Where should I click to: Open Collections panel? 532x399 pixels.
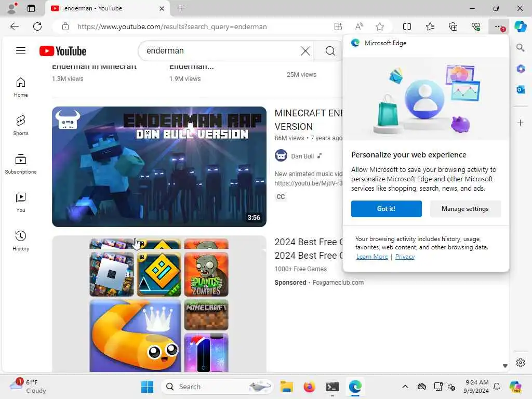tap(453, 26)
